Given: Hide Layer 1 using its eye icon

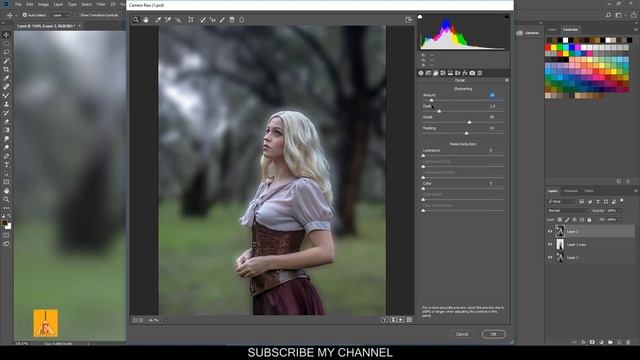Looking at the screenshot, I should click(550, 258).
